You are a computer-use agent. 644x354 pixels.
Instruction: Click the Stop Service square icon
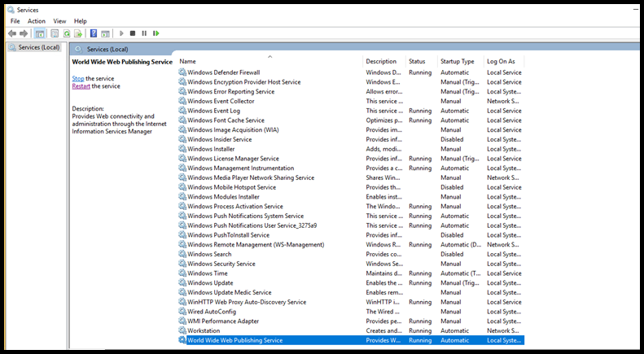tap(133, 33)
